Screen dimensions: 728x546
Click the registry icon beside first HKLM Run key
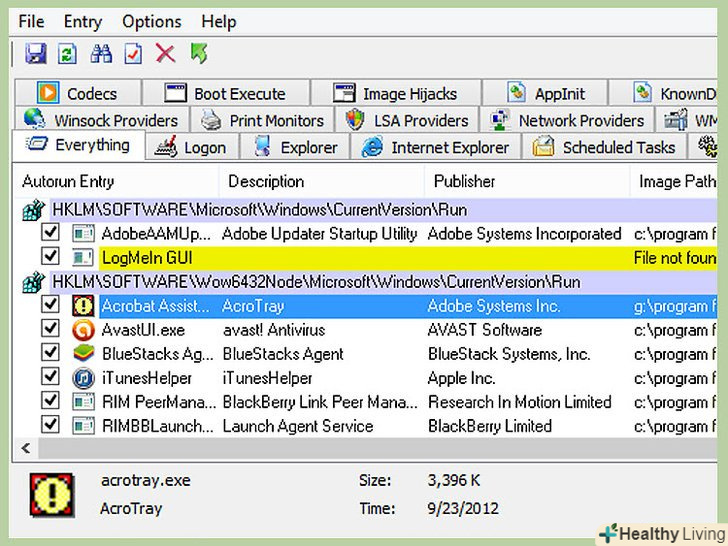coord(33,210)
